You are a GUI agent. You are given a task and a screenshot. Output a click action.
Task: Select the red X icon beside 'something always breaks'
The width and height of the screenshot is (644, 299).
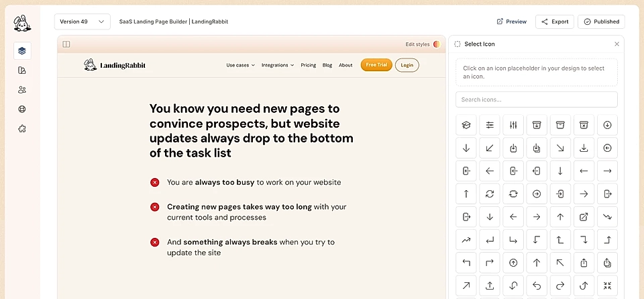[155, 243]
